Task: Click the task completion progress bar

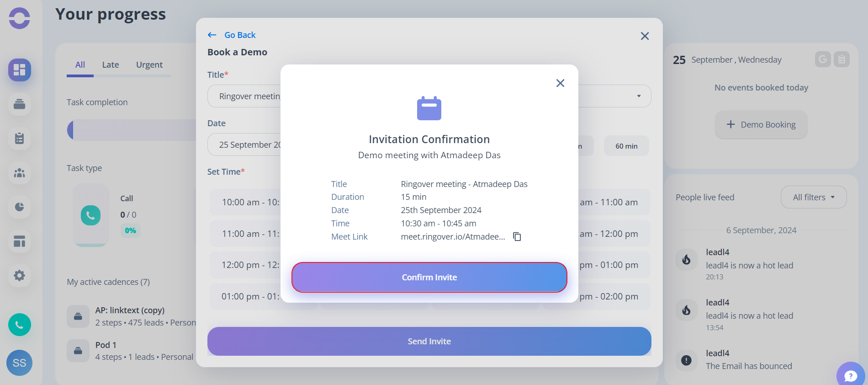Action: (132, 130)
